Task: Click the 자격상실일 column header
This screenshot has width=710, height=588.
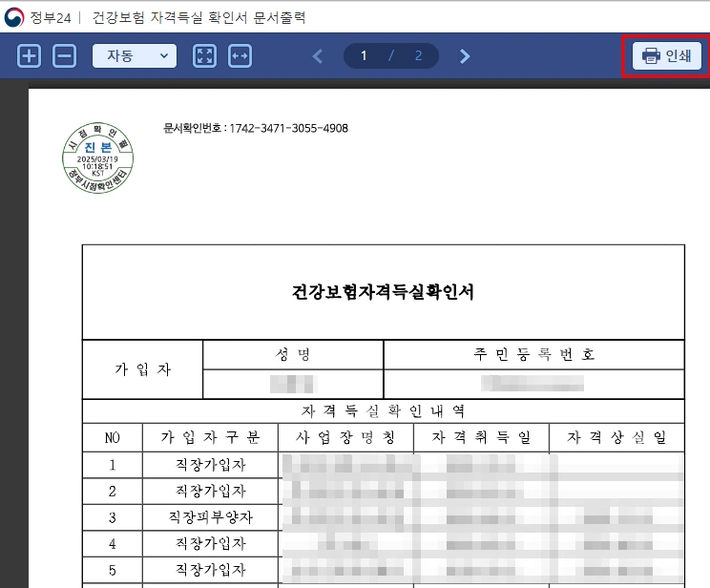Action: tap(616, 437)
